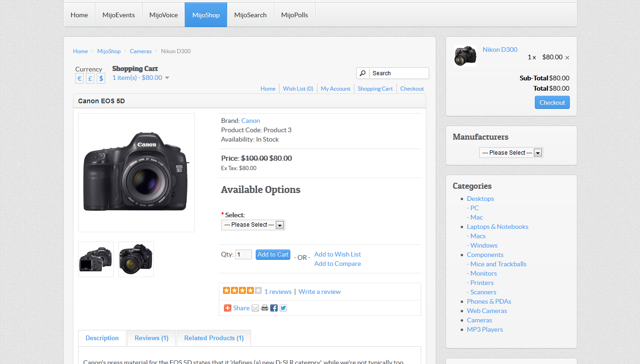This screenshot has width=640, height=364.
Task: Switch currency to Pound sterling
Action: (x=90, y=79)
